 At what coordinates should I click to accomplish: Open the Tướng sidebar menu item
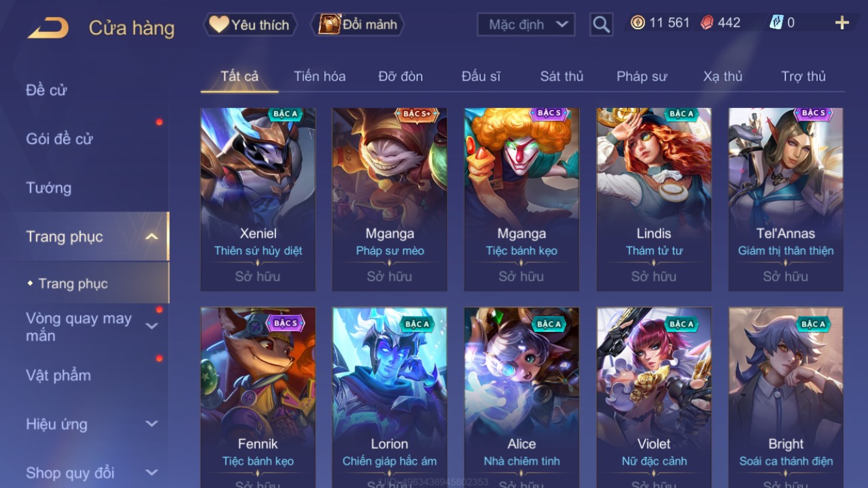point(49,188)
